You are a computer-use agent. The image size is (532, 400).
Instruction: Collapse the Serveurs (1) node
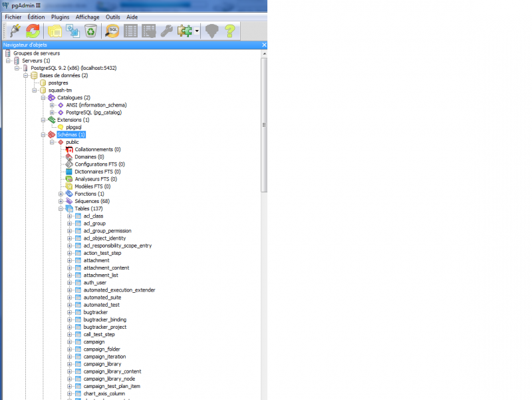(x=8, y=61)
